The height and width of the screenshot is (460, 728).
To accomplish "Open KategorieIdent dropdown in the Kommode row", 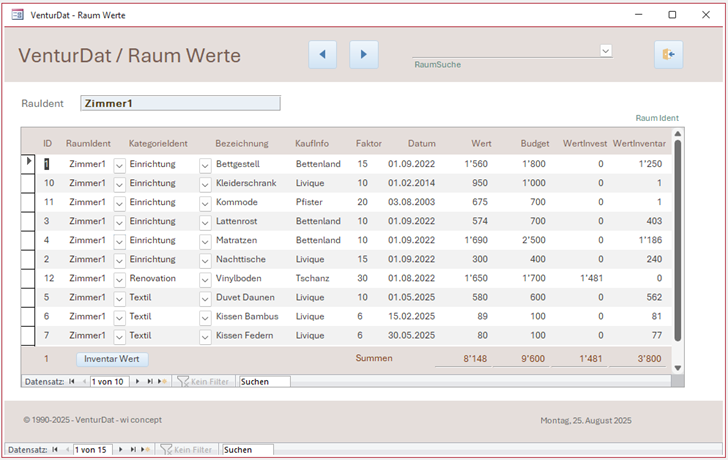I will (x=205, y=202).
